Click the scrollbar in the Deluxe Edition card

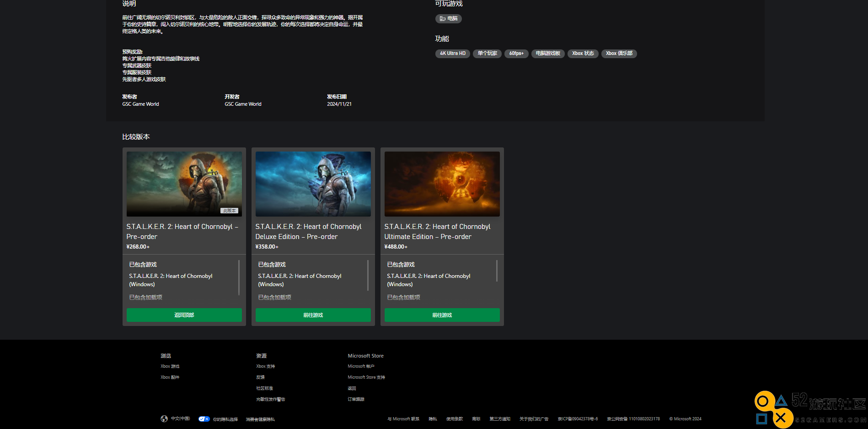[368, 275]
